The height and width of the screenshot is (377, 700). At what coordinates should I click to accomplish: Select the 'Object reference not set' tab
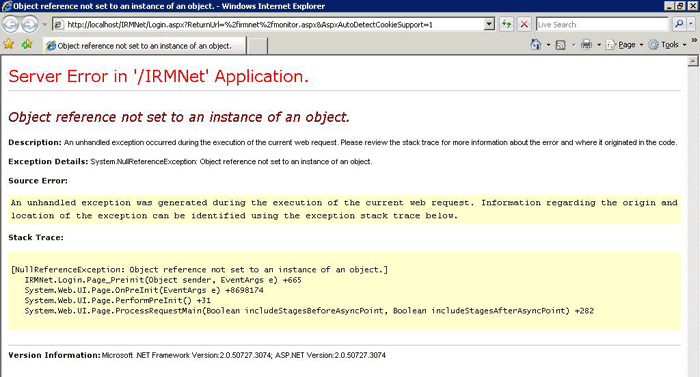tap(144, 46)
